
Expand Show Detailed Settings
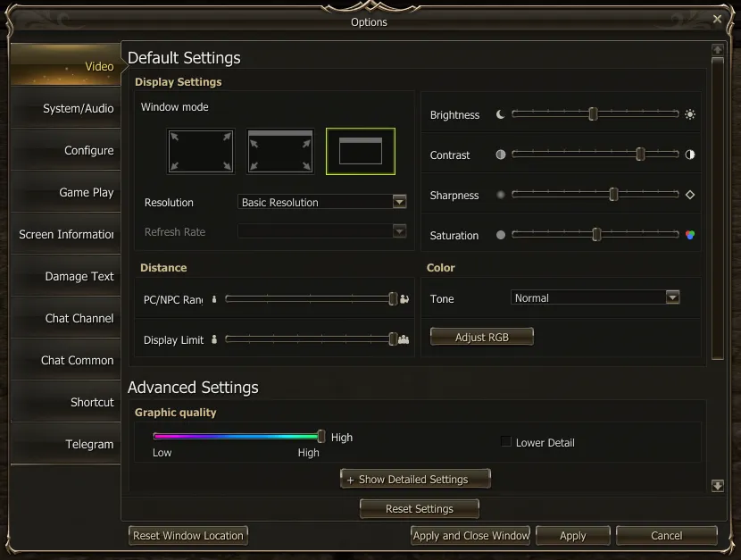click(x=415, y=479)
